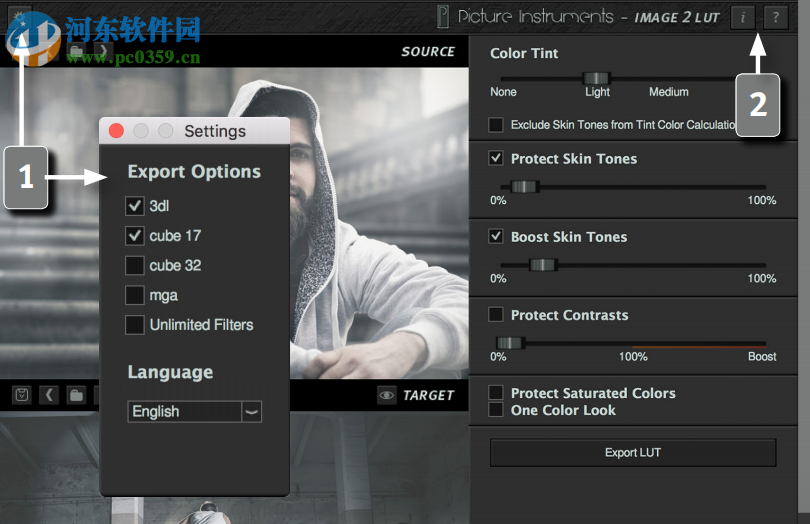810x524 pixels.
Task: Enable Exclude Skin Tones from Tint checkbox
Action: point(496,125)
